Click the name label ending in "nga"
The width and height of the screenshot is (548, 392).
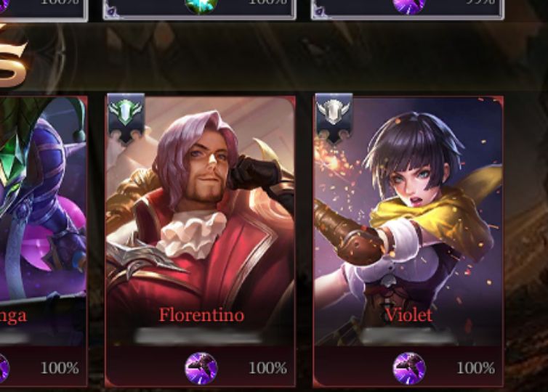(x=12, y=316)
